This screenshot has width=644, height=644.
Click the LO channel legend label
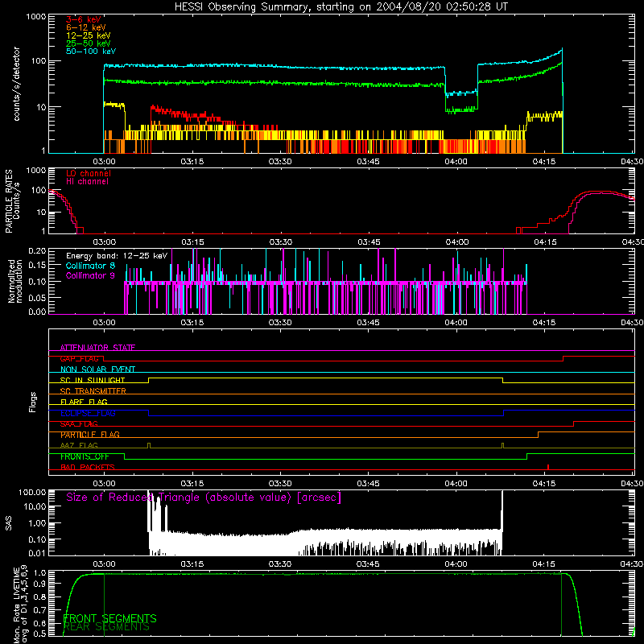pyautogui.click(x=89, y=173)
